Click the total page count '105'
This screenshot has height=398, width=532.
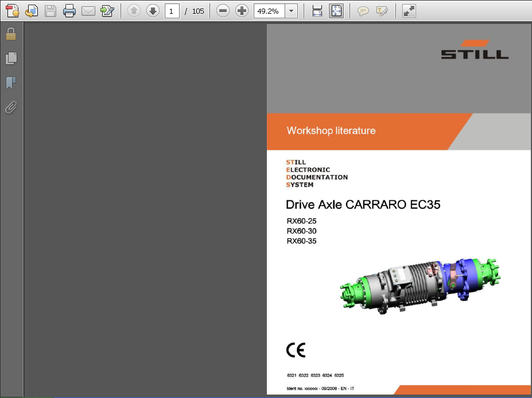click(x=198, y=11)
